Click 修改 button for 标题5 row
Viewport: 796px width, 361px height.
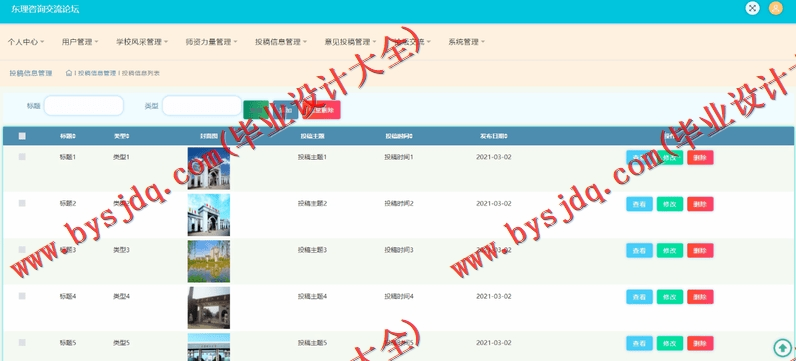pyautogui.click(x=670, y=343)
